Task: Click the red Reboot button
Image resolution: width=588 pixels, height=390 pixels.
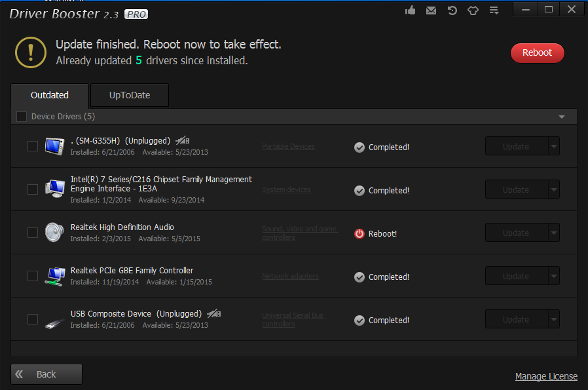Action: tap(537, 53)
